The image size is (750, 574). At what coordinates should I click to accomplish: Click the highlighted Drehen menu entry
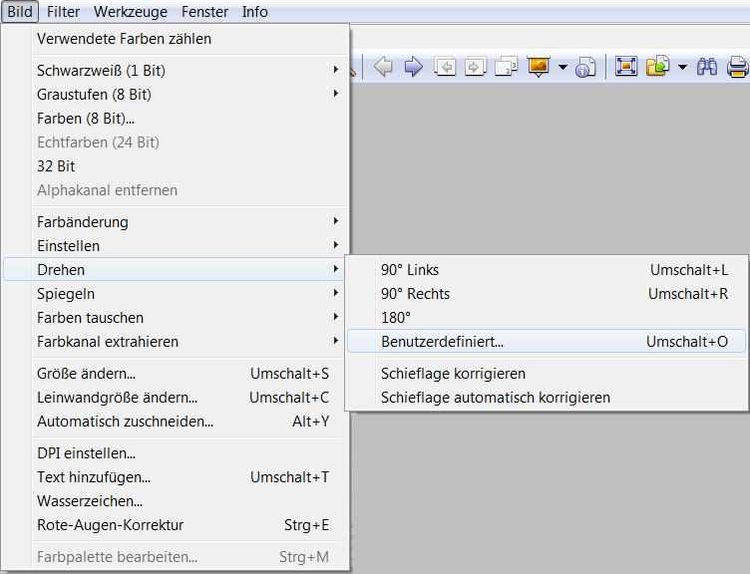(x=175, y=270)
